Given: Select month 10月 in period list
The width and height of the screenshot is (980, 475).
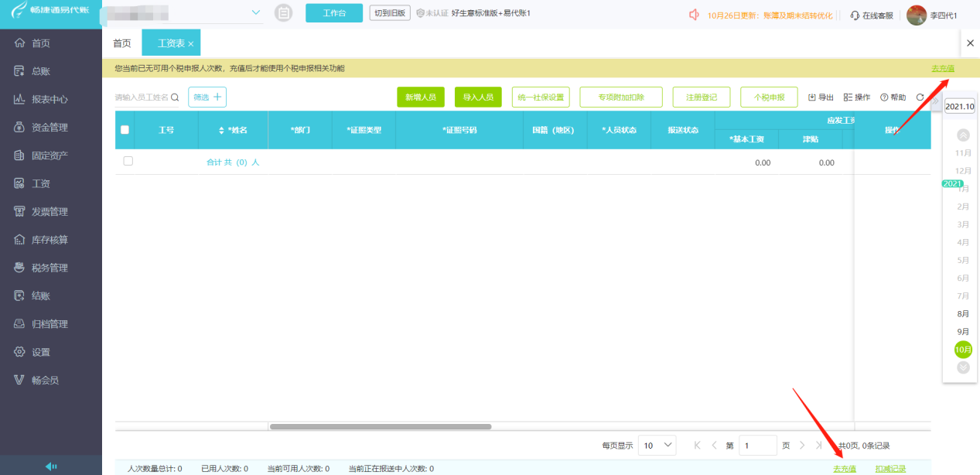Looking at the screenshot, I should coord(963,350).
